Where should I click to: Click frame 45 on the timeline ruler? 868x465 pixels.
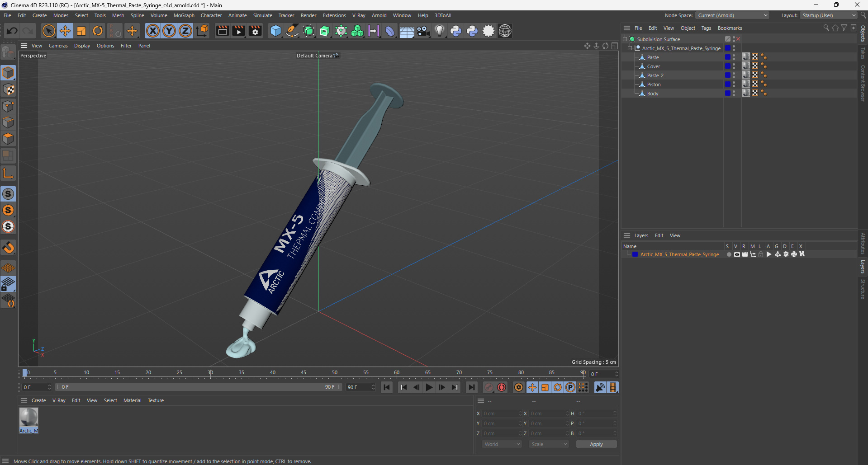coord(304,373)
